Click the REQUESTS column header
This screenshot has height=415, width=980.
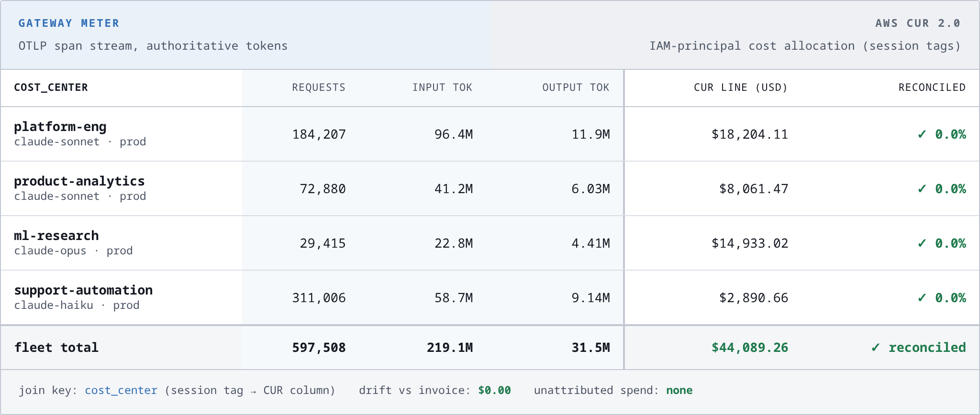[319, 87]
